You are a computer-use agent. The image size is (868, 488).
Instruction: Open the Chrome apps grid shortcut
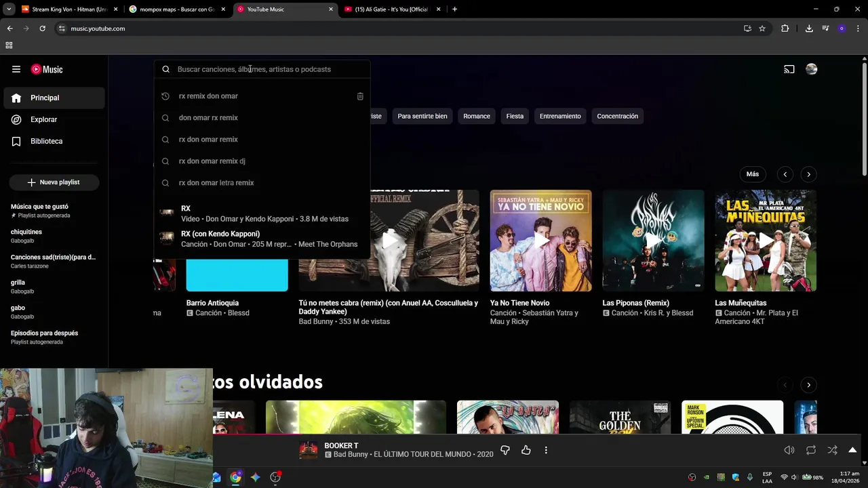click(x=9, y=45)
